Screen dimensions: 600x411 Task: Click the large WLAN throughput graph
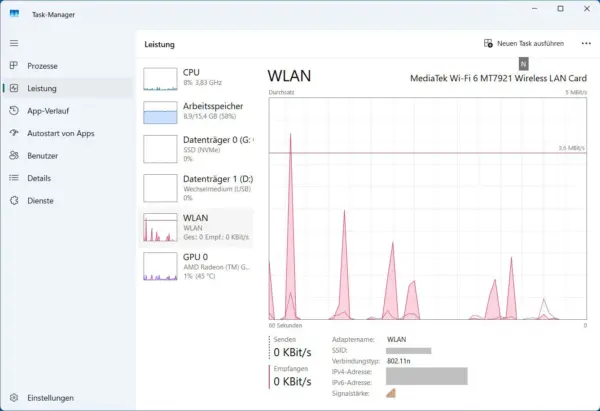(x=427, y=209)
